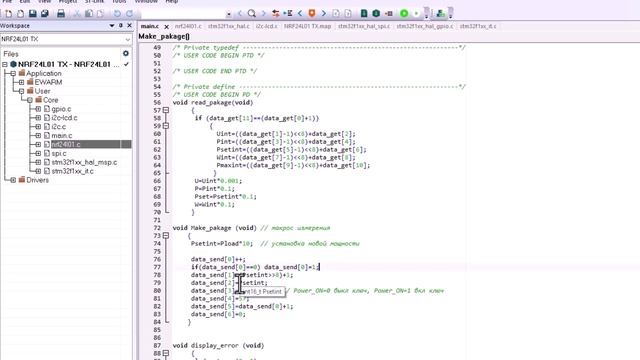Toggle the code fold at line 57
The width and height of the screenshot is (640, 360).
tap(166, 110)
